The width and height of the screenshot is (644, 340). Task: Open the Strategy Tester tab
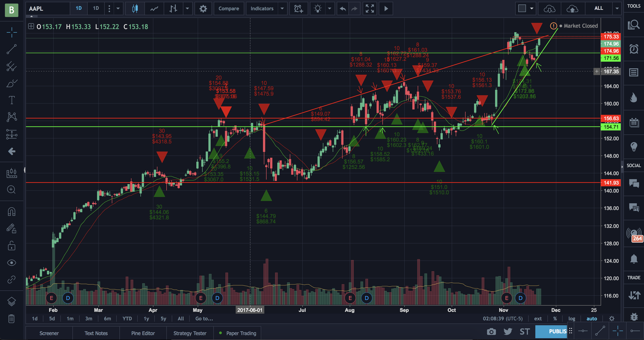[190, 333]
